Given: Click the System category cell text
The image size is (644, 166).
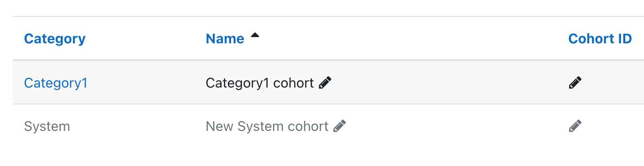Looking at the screenshot, I should pyautogui.click(x=47, y=126).
